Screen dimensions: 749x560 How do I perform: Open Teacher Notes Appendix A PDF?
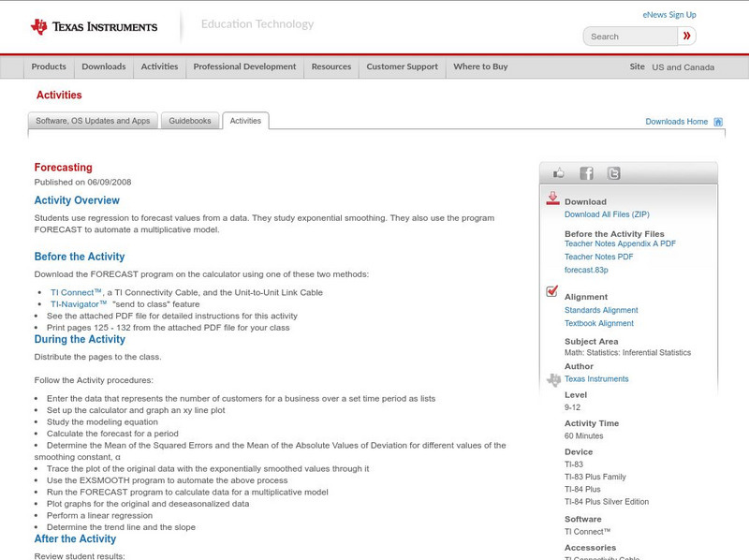pos(620,243)
